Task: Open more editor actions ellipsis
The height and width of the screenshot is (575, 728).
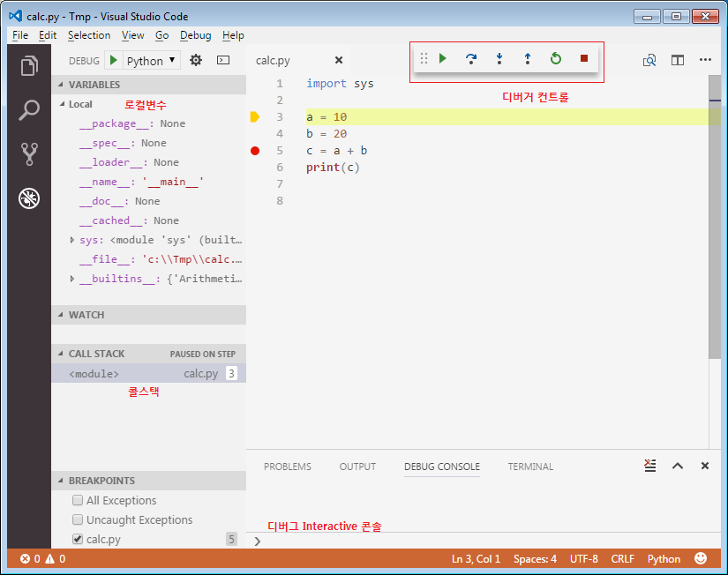Action: point(705,59)
